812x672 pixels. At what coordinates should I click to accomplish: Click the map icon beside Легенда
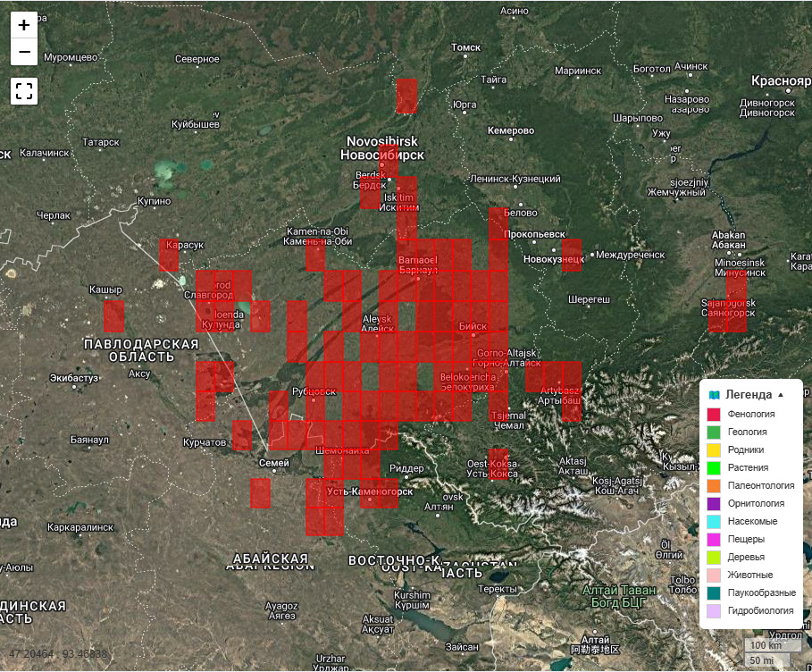click(x=714, y=394)
